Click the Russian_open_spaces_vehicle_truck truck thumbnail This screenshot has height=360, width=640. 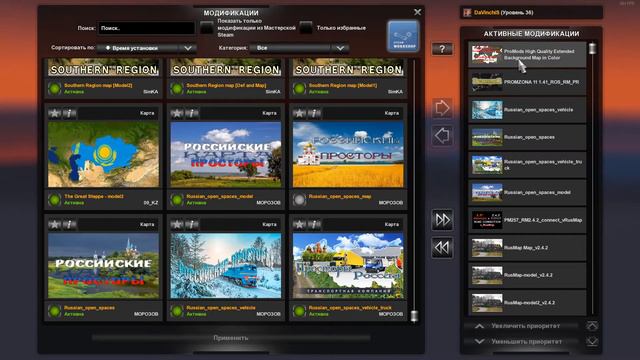[348, 266]
